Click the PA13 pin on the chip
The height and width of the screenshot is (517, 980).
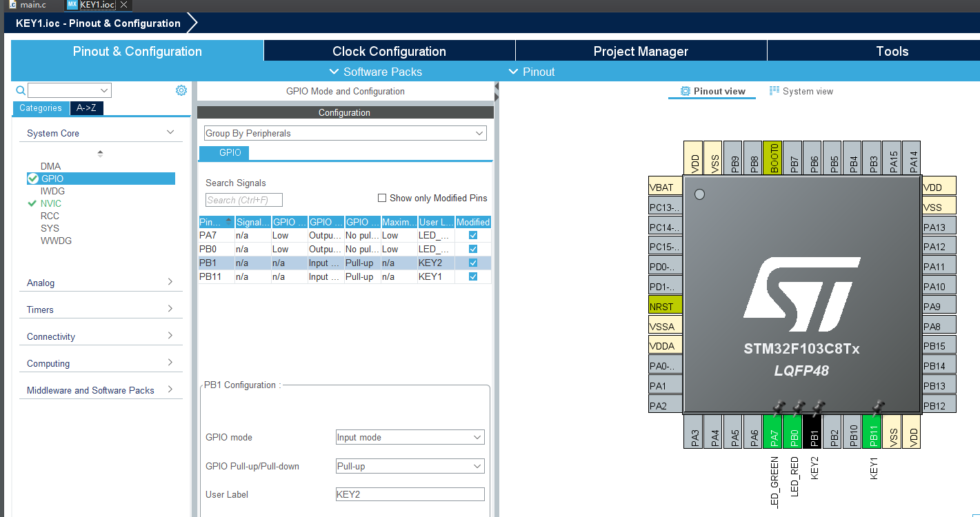click(939, 227)
